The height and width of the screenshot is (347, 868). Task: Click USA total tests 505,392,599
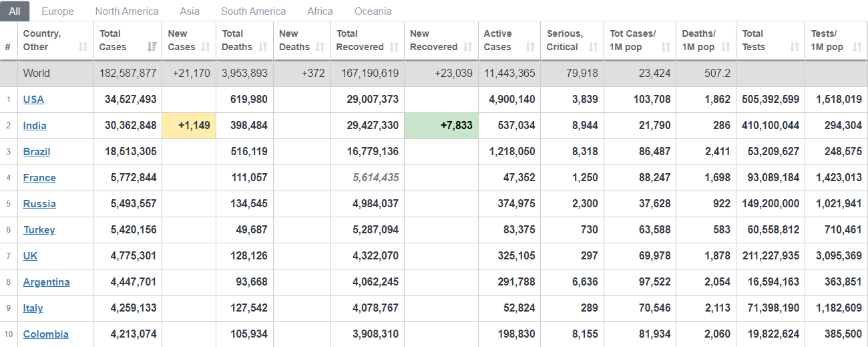pos(771,100)
